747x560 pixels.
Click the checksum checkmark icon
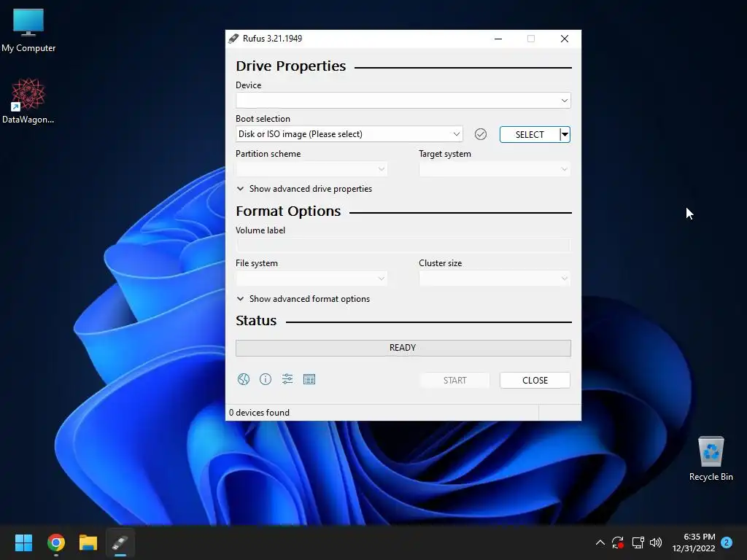pos(481,134)
